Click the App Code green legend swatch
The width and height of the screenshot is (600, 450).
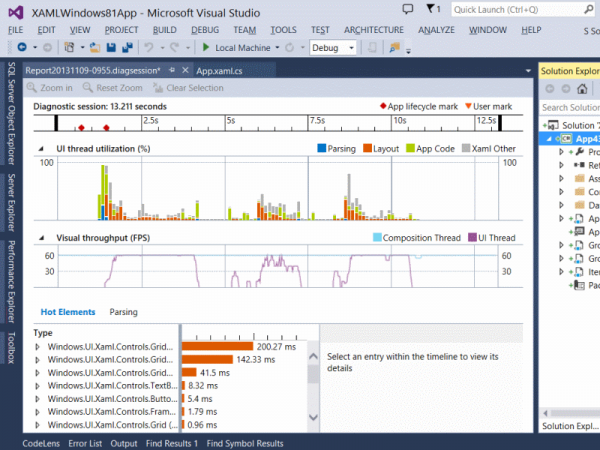pos(410,148)
